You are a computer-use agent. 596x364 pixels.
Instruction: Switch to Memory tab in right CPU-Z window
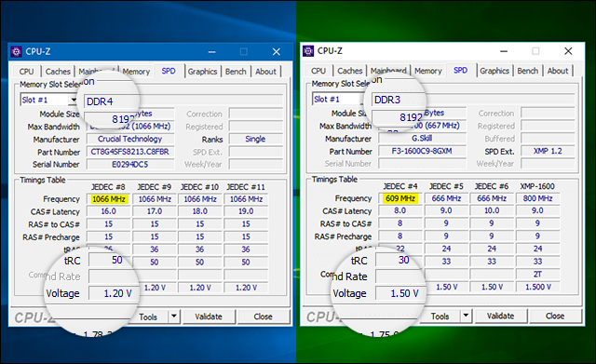tap(428, 71)
